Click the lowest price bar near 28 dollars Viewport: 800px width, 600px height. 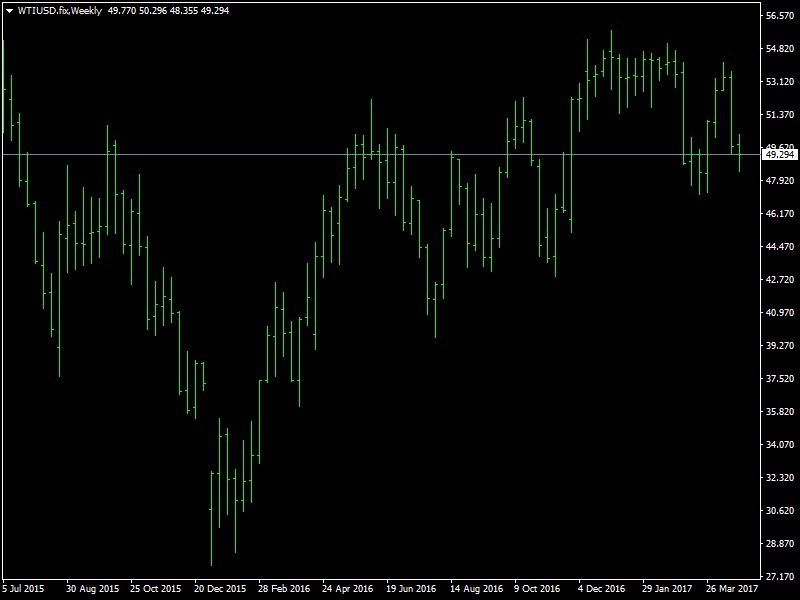point(211,518)
